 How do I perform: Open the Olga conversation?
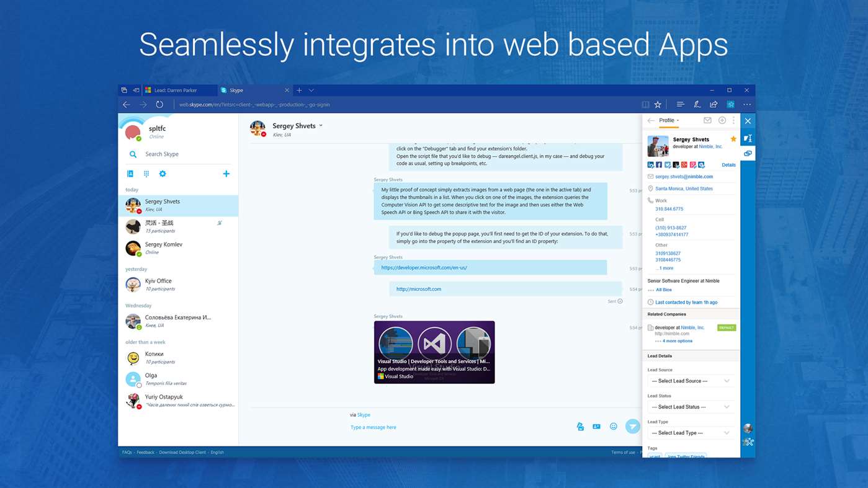tap(178, 379)
